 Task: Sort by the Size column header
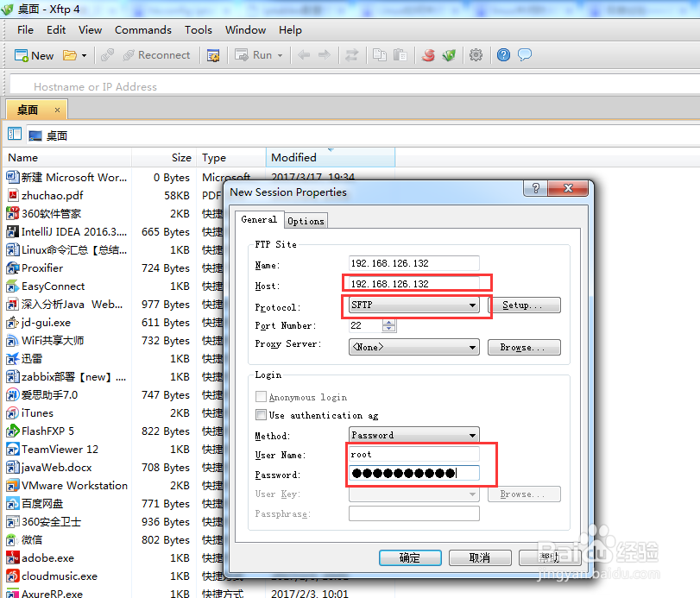(164, 158)
